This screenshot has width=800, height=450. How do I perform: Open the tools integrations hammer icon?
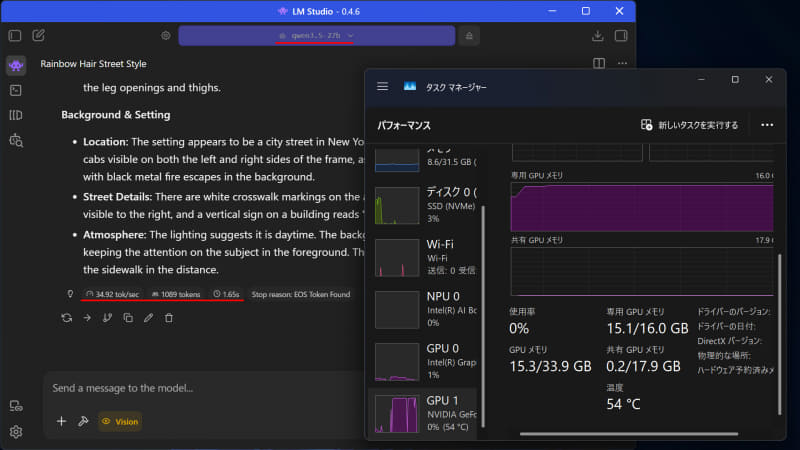pyautogui.click(x=83, y=421)
